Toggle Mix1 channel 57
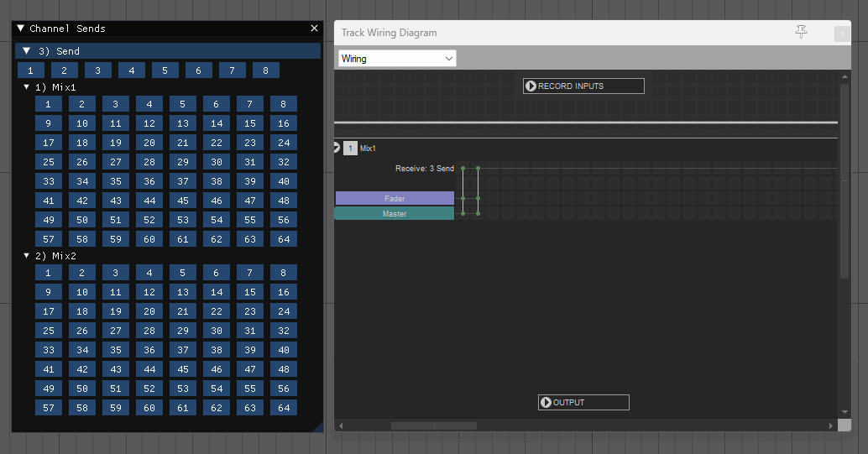The image size is (868, 454). 49,239
